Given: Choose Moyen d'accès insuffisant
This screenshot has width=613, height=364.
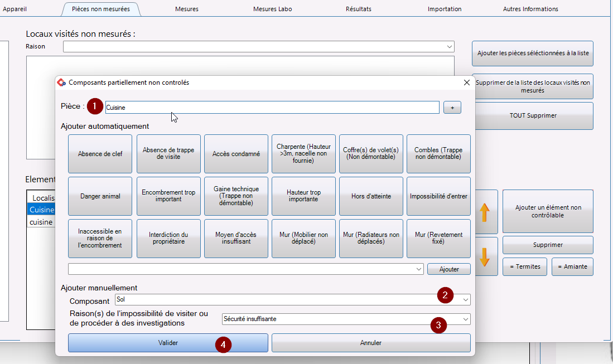Looking at the screenshot, I should click(x=236, y=239).
